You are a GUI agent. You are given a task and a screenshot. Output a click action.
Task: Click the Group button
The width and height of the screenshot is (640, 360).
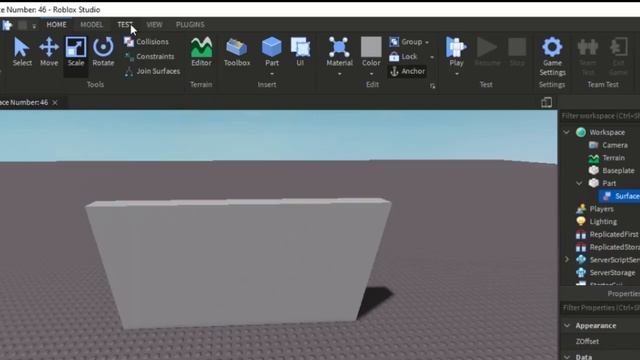tap(406, 42)
